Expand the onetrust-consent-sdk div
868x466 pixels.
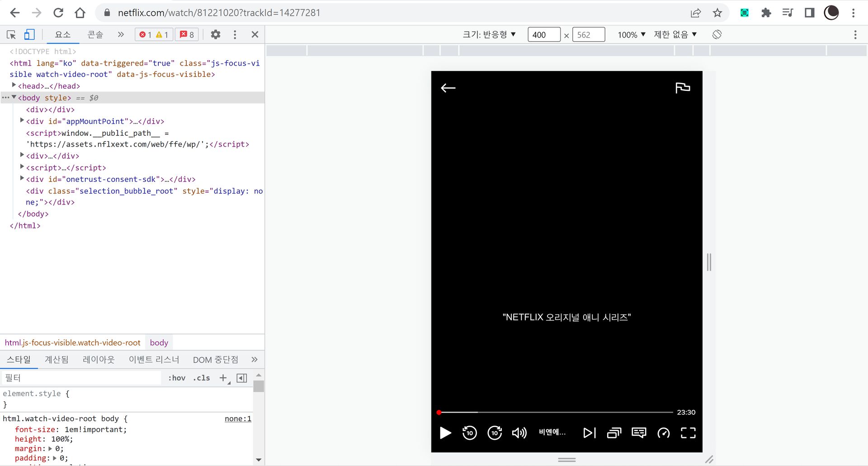coord(22,178)
